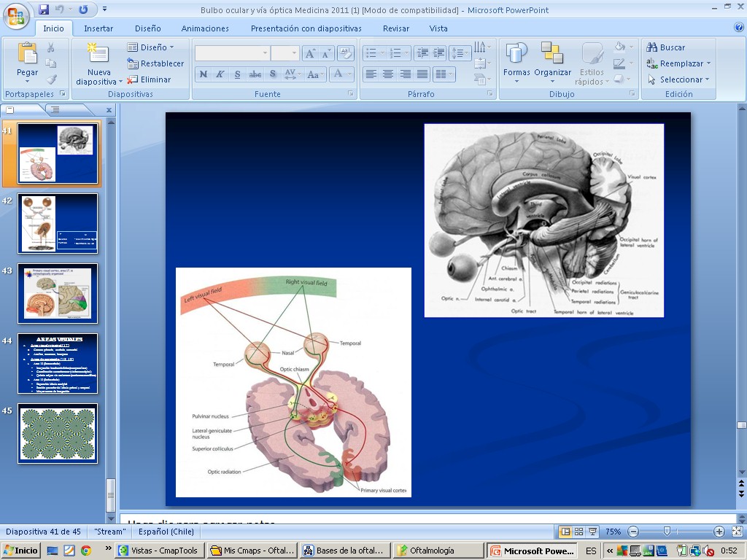Click the Restablecer button

(155, 63)
